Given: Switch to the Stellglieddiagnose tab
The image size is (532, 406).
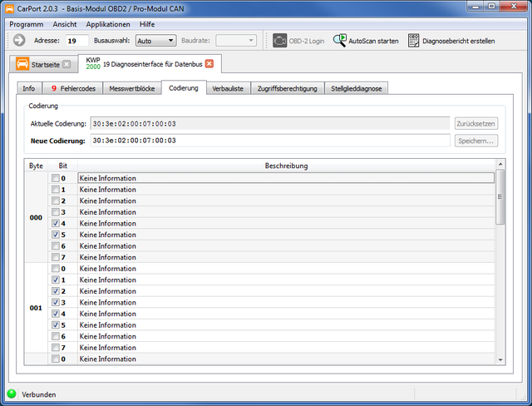Looking at the screenshot, I should [x=357, y=88].
